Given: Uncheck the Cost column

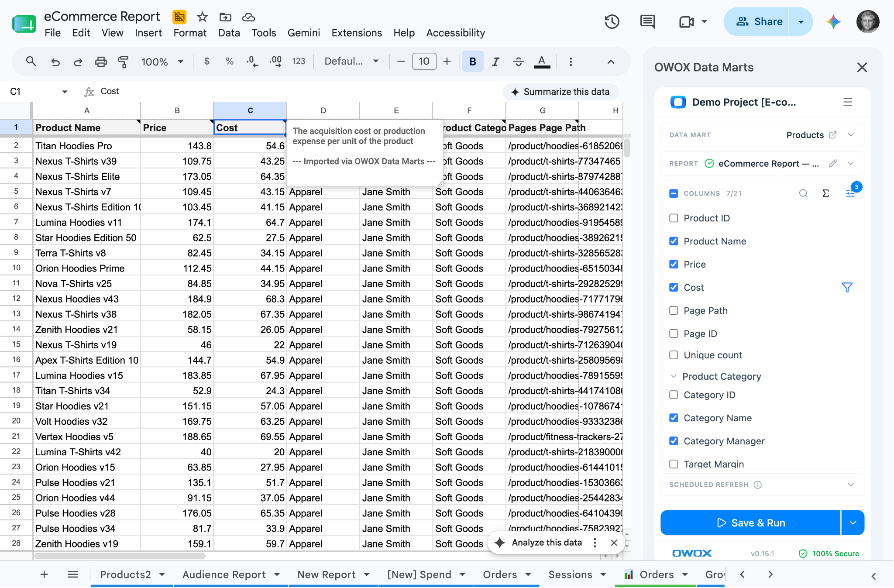Looking at the screenshot, I should point(674,287).
